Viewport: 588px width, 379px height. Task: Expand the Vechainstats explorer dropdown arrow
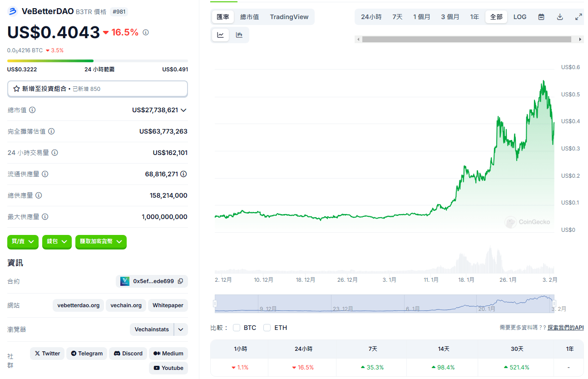pos(181,329)
